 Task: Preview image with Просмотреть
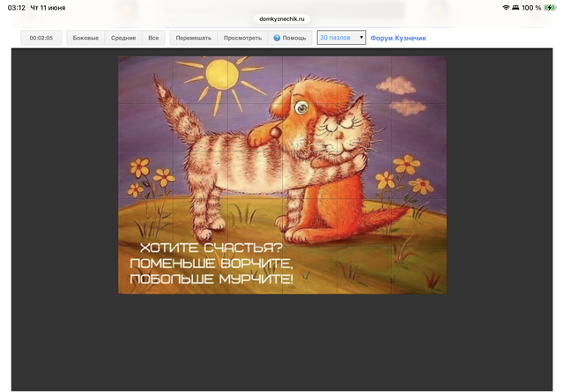tap(242, 38)
